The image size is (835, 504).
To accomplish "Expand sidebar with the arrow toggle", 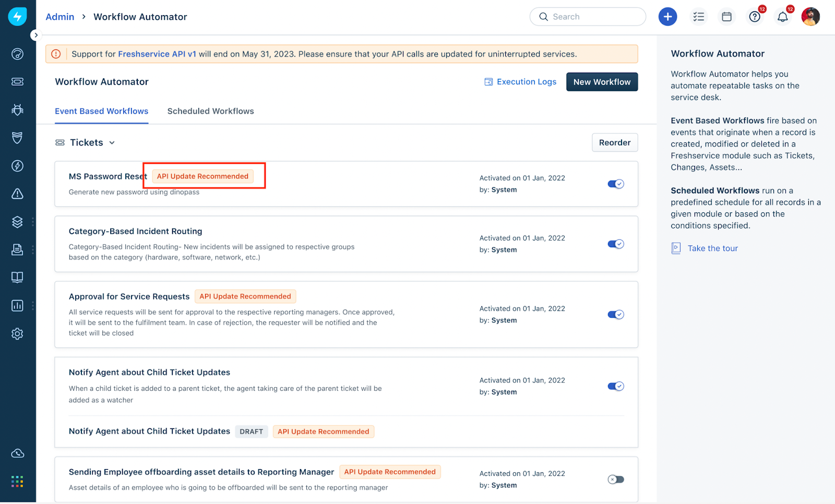I will click(x=35, y=35).
